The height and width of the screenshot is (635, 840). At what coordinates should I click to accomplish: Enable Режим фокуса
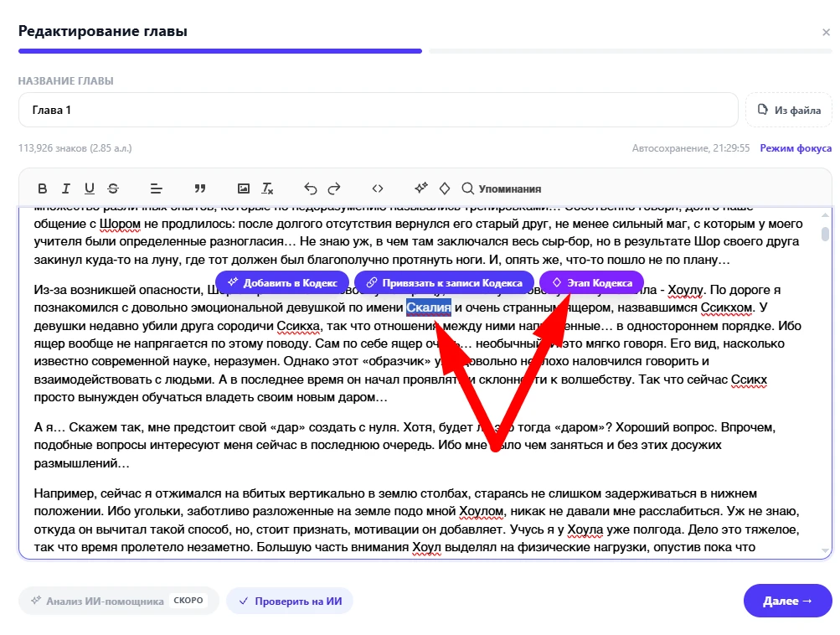(x=796, y=148)
